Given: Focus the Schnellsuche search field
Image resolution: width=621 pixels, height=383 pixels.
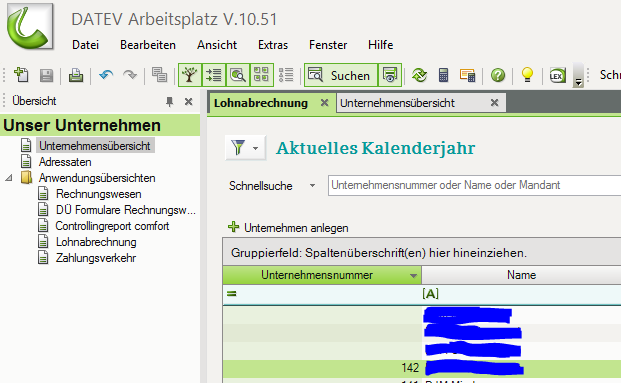Looking at the screenshot, I should point(474,185).
